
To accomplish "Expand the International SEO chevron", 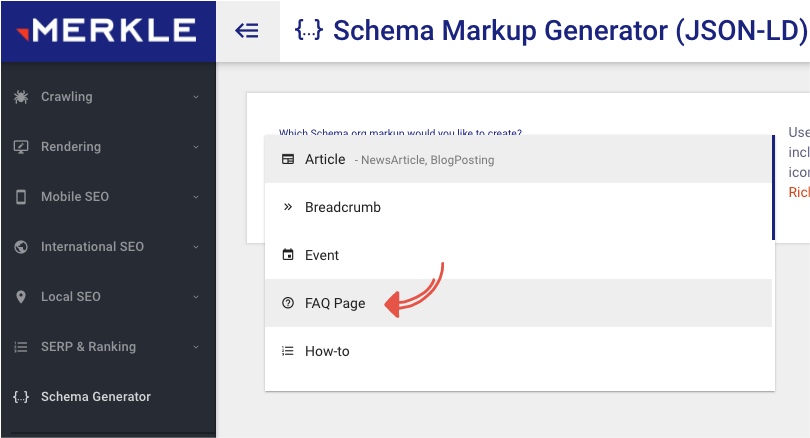I will tap(196, 247).
